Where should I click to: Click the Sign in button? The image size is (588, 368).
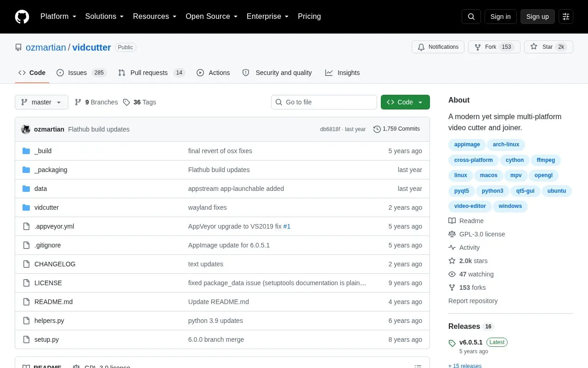500,17
